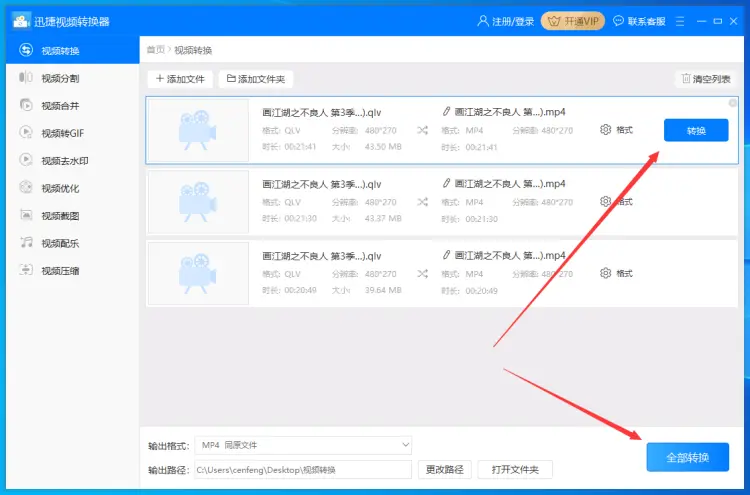Click 首页 in the breadcrumb
The width and height of the screenshot is (750, 495).
tap(155, 50)
